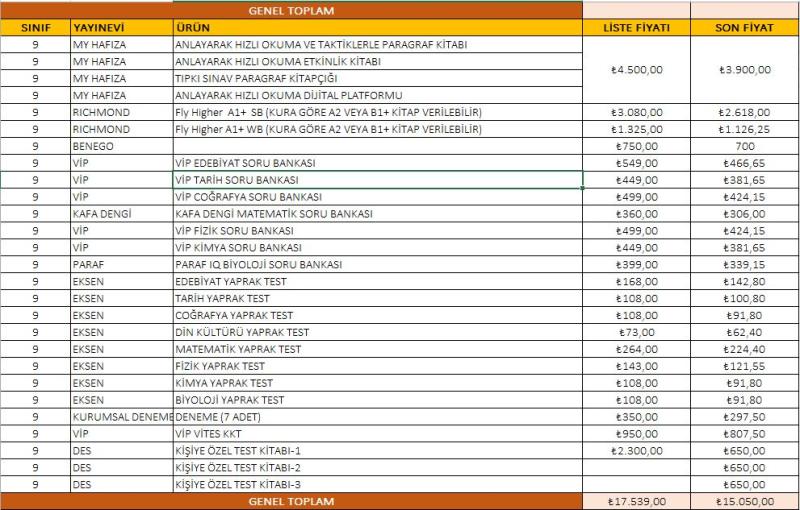Select KİŞİYE ÖZEL TEST KİTABI-3 cell
The image size is (800, 510).
pyautogui.click(x=378, y=484)
